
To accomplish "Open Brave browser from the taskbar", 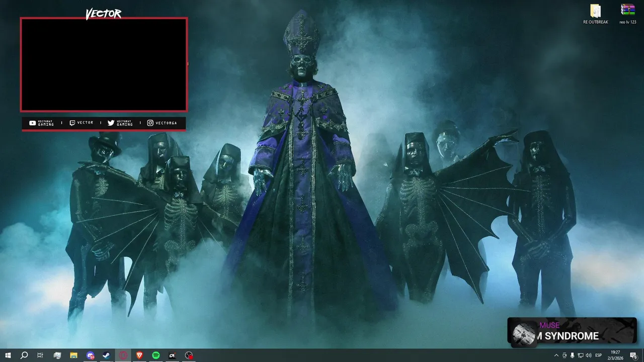I will pos(139,355).
